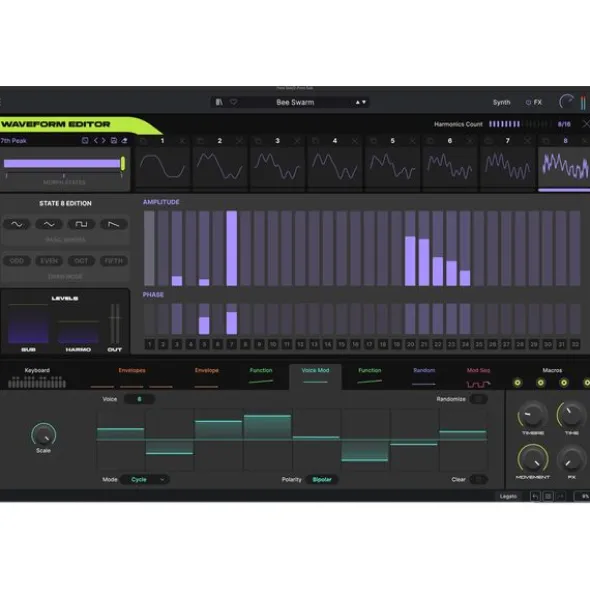Screen dimensions: 590x591
Task: Toggle Legato mode in status bar
Action: click(x=508, y=496)
